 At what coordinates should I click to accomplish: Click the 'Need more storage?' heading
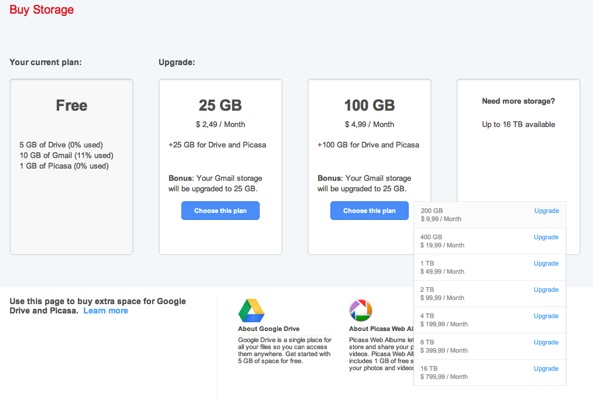click(518, 101)
